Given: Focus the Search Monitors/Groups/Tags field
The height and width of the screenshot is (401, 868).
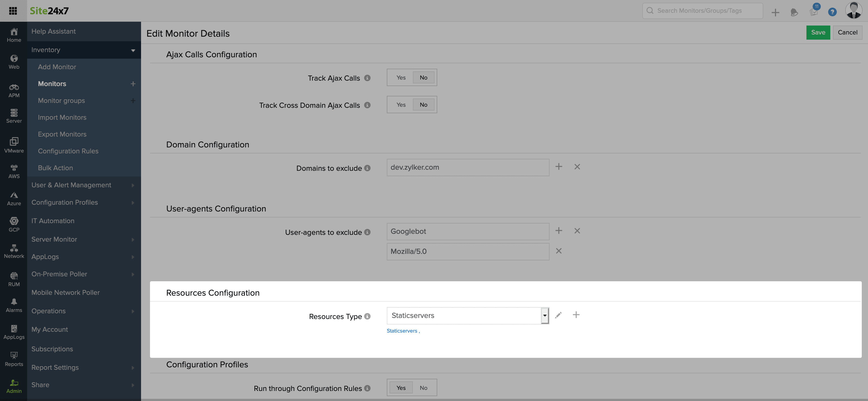Looking at the screenshot, I should (x=703, y=11).
